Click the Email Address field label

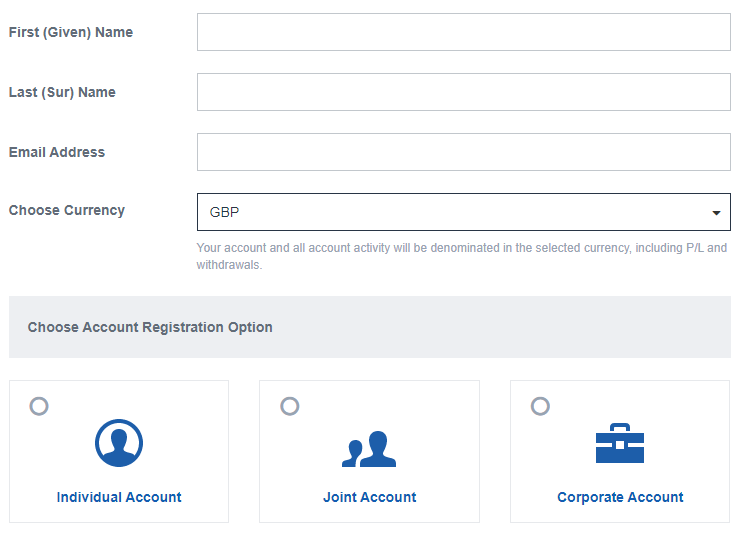pyautogui.click(x=57, y=152)
